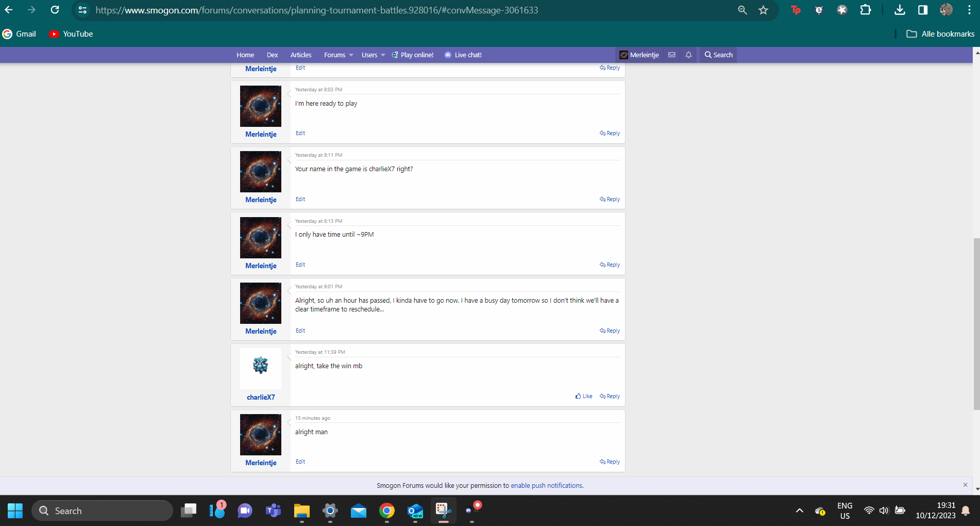Reload the page with refresh icon
The height and width of the screenshot is (526, 980).
tap(55, 10)
